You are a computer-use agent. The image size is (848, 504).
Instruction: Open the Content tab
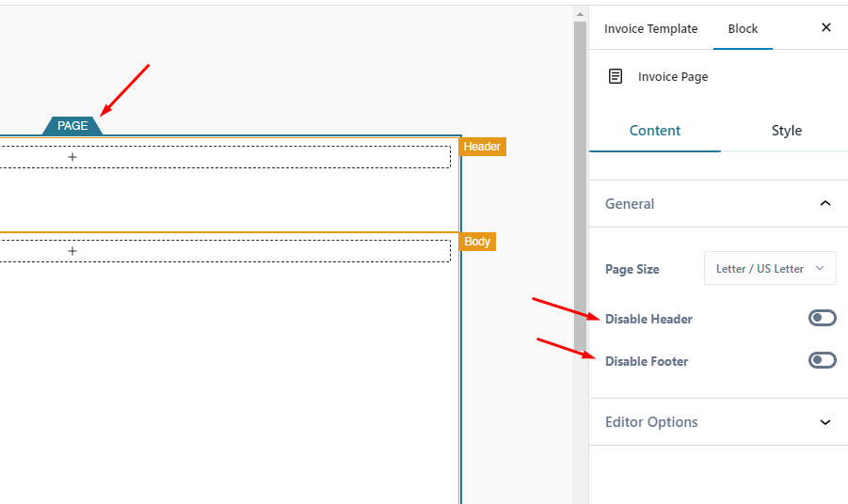(655, 131)
